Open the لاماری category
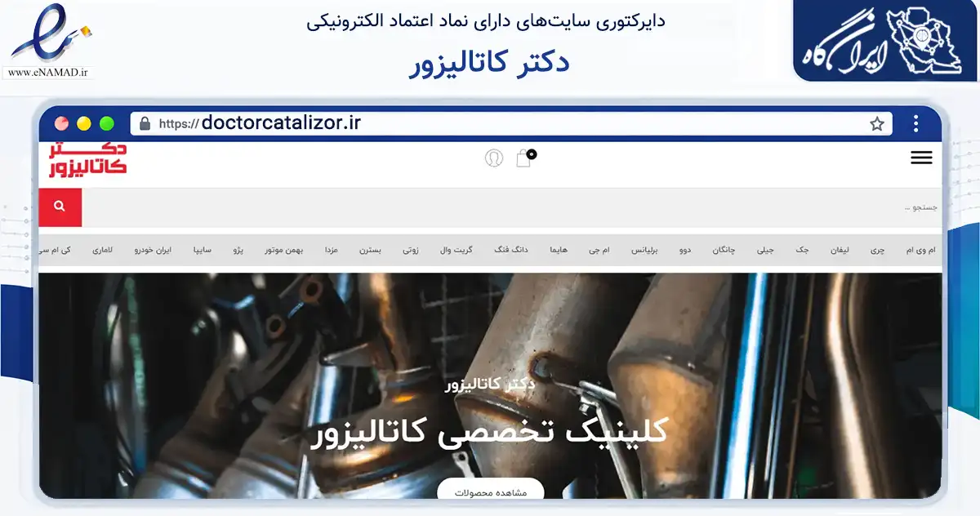This screenshot has width=980, height=516. [103, 250]
